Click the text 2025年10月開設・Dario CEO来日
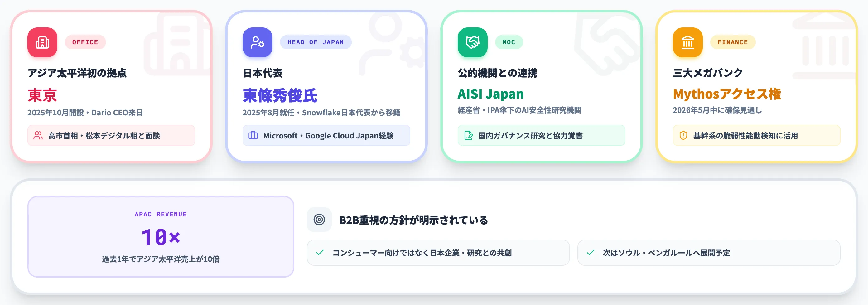 pos(85,113)
